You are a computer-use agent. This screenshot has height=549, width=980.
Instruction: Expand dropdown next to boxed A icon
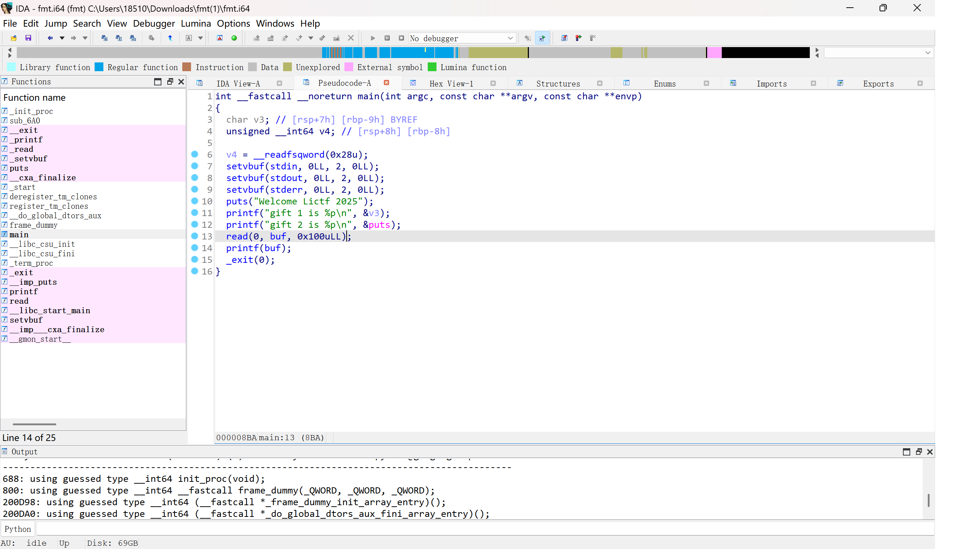(201, 38)
